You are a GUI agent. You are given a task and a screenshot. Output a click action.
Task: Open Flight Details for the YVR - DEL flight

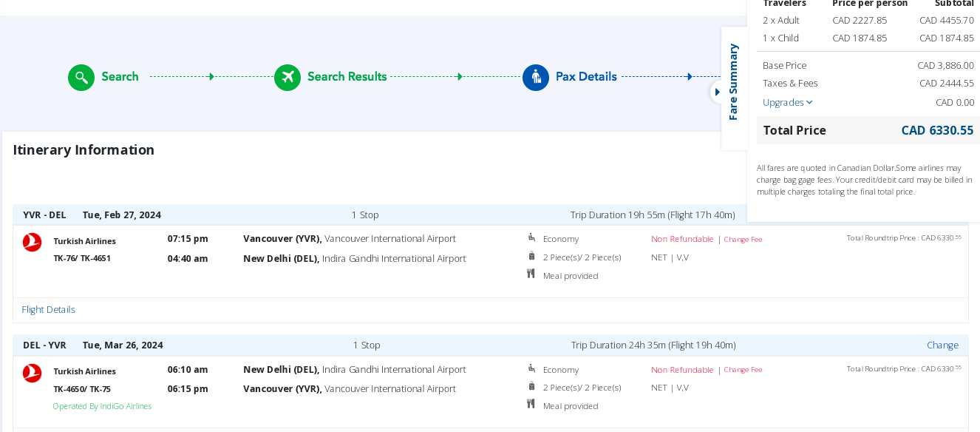click(x=48, y=310)
